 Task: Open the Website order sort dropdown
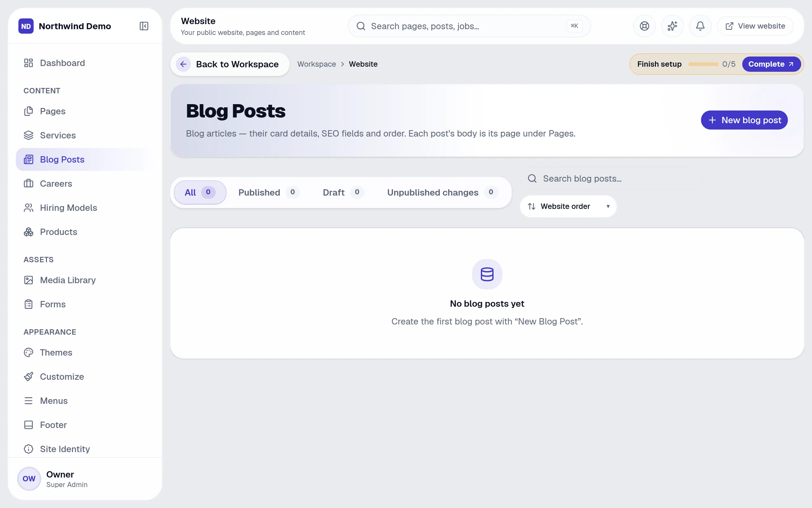pos(568,206)
